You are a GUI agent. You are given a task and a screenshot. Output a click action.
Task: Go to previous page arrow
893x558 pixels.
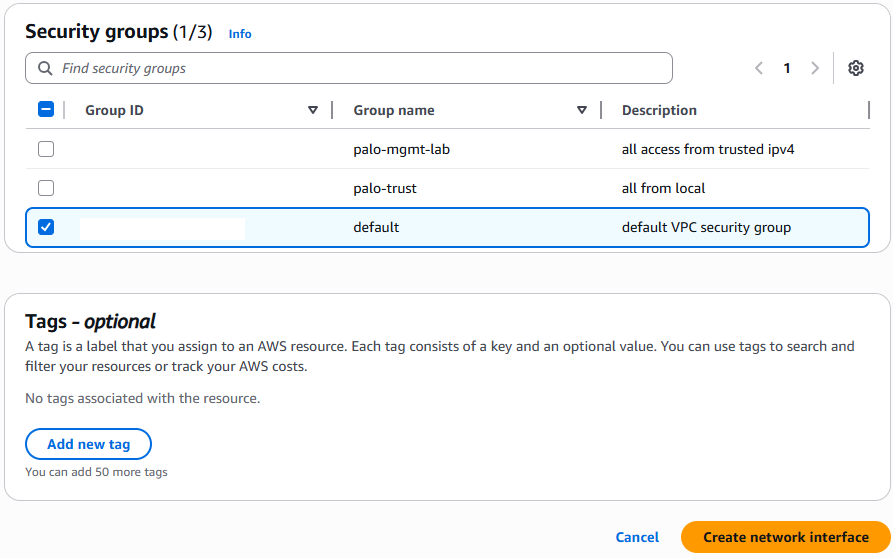759,68
